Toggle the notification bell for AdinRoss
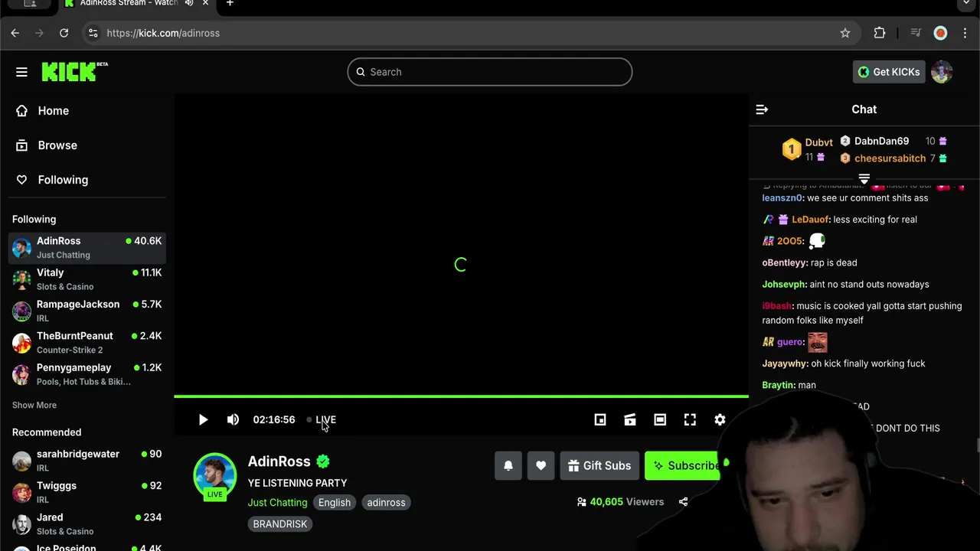The image size is (980, 551). click(508, 465)
